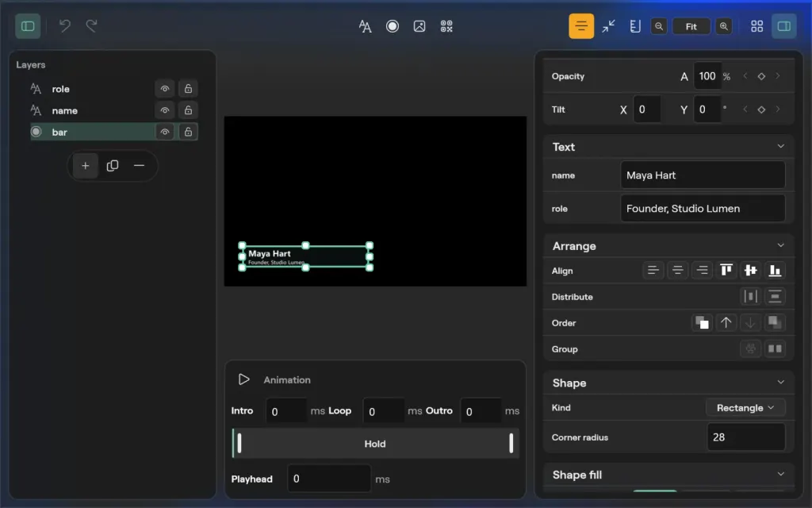Image resolution: width=812 pixels, height=508 pixels.
Task: Toggle the highlighted yellow lines button
Action: tap(581, 26)
